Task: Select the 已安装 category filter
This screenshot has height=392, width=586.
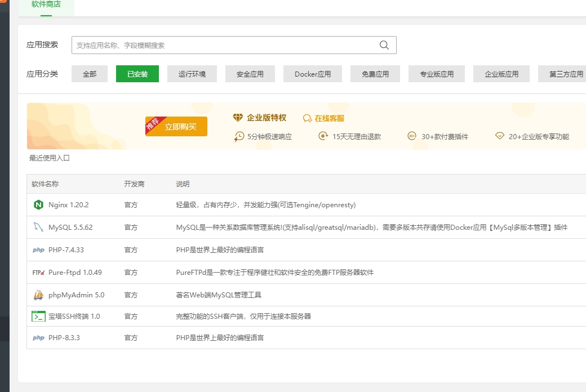Action: [x=137, y=74]
